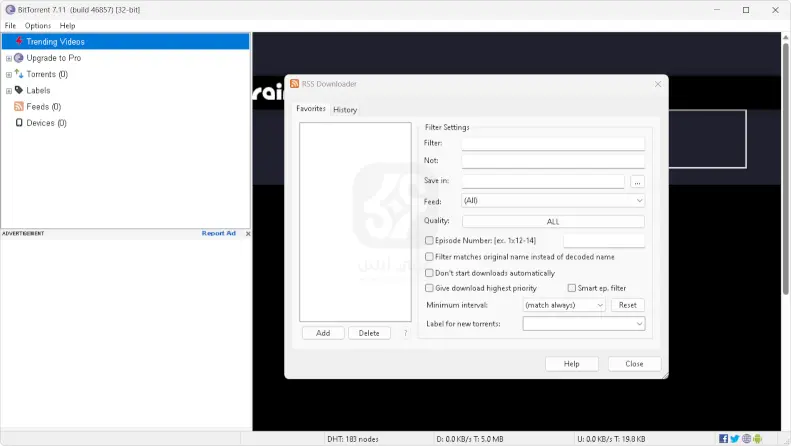
Task: Open the Twitter icon in status bar
Action: point(735,438)
